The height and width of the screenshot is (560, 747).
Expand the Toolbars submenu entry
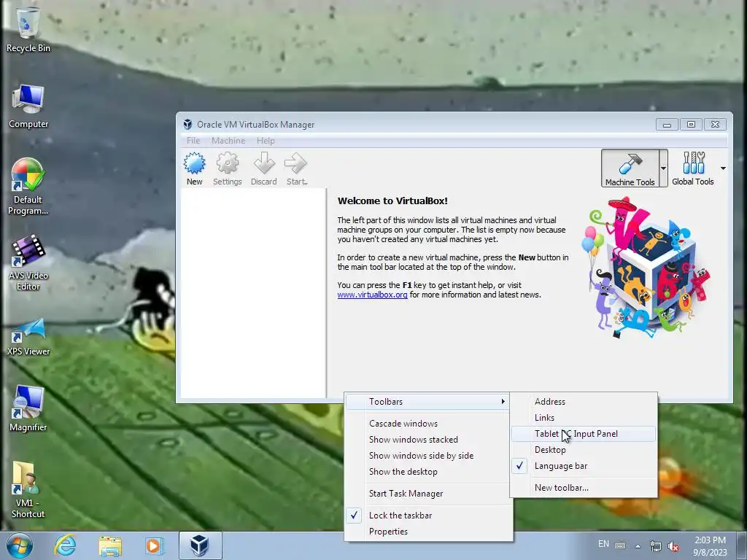point(428,402)
